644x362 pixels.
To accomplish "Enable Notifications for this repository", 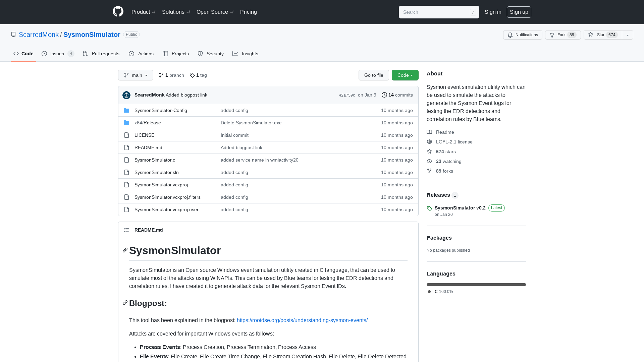I will 522,35.
